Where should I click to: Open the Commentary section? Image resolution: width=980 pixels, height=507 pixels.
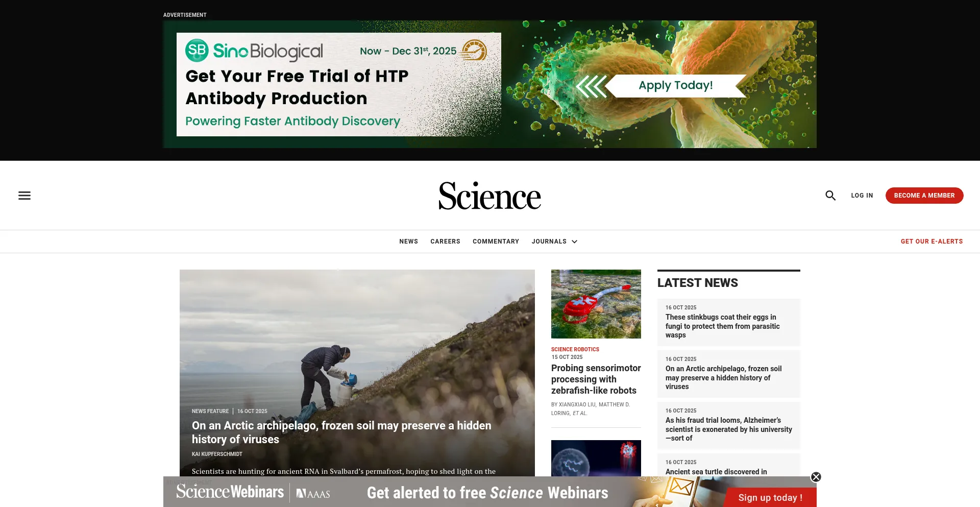click(496, 242)
